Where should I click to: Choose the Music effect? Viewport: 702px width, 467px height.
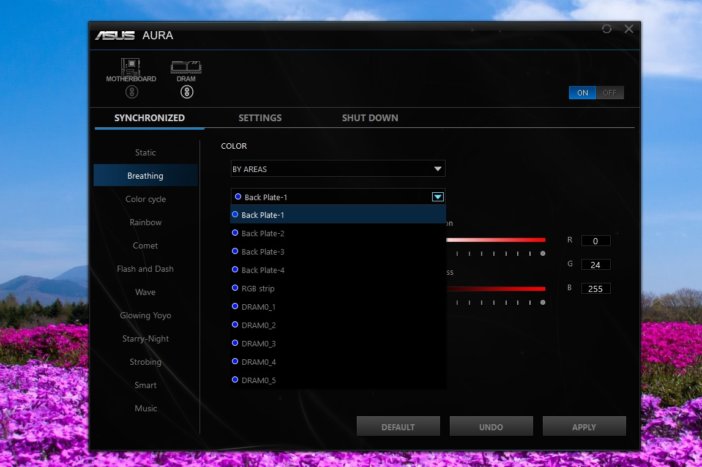pos(146,408)
